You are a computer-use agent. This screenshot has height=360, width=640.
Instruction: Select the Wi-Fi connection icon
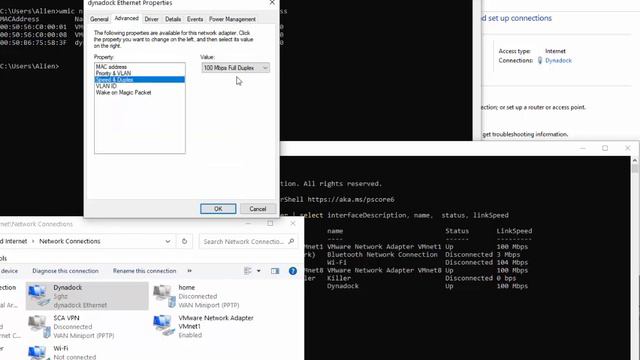point(38,352)
